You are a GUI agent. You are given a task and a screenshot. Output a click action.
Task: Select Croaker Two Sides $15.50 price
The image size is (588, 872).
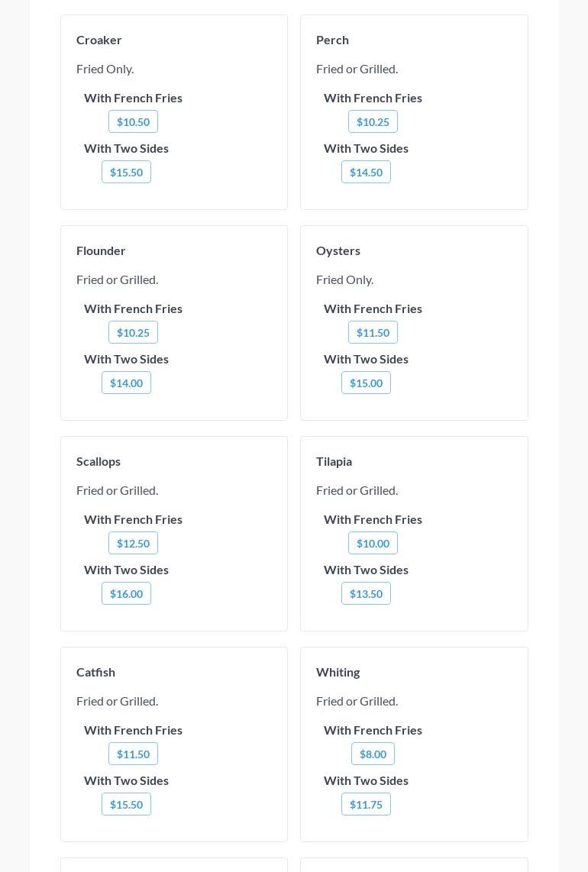tap(126, 172)
